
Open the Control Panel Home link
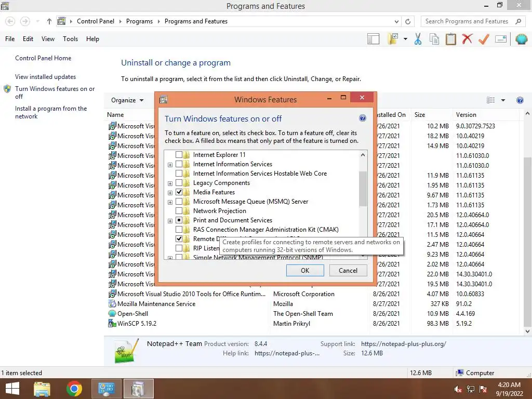click(43, 58)
